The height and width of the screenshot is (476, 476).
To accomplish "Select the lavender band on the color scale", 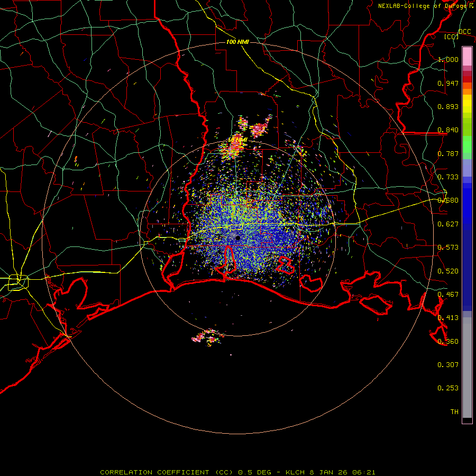I will click(x=467, y=168).
